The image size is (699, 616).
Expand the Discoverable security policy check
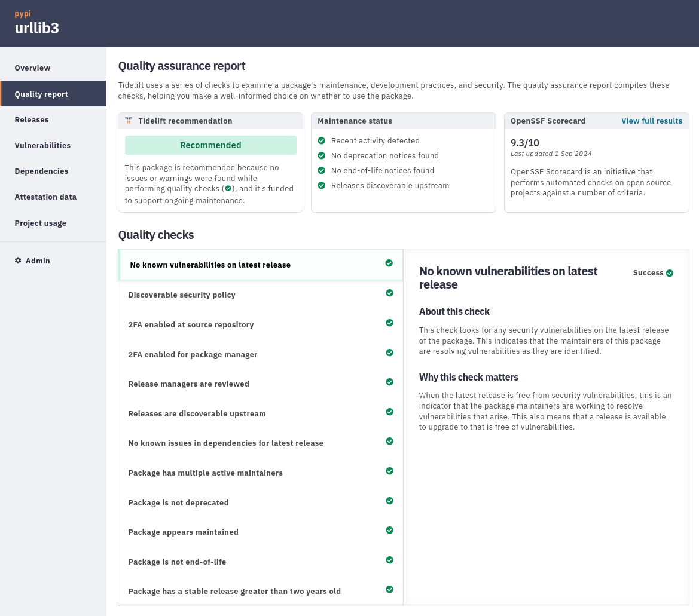(182, 295)
